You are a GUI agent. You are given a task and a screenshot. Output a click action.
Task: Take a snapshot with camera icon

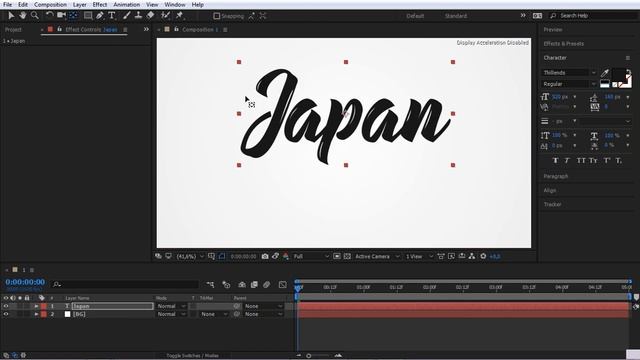coord(265,256)
